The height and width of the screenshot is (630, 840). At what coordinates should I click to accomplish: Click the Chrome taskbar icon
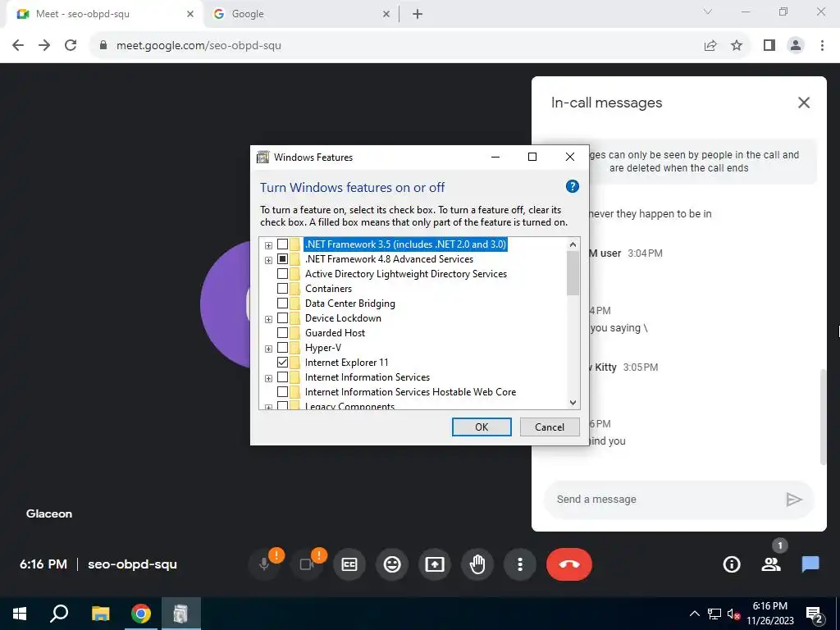coord(141,614)
